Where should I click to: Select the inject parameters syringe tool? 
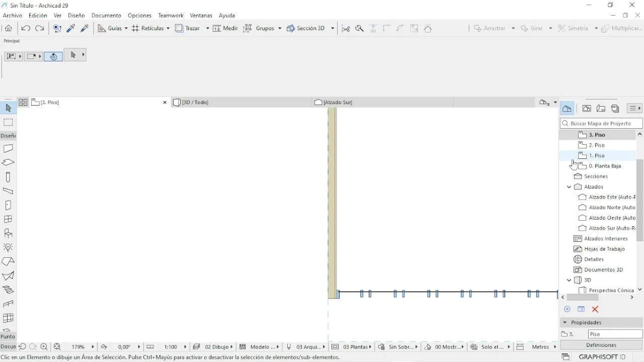(85, 29)
